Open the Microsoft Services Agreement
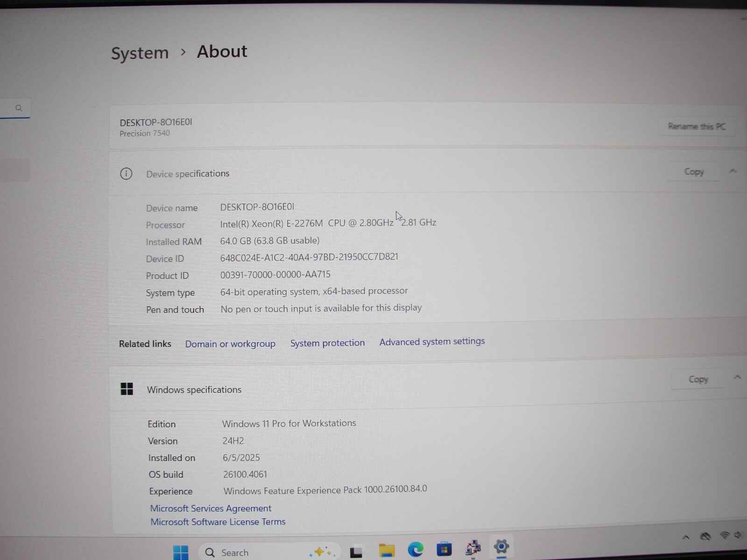Screen dimensions: 747x560 click(x=211, y=508)
